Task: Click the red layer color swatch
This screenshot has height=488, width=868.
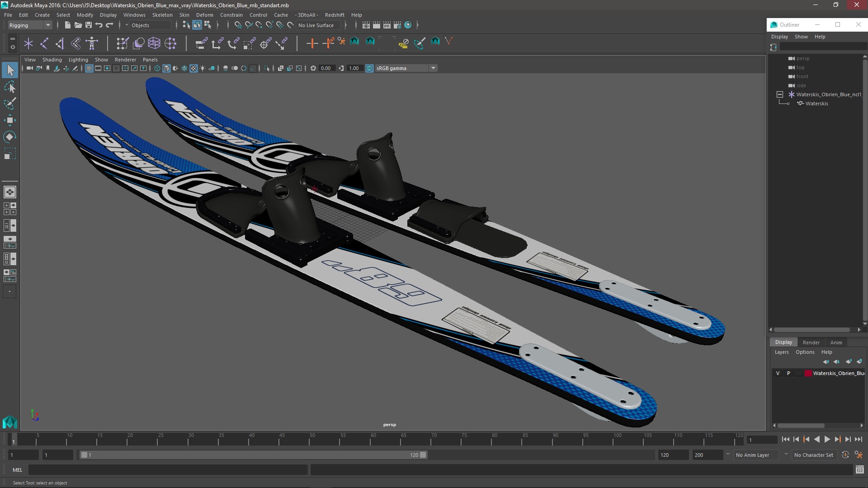Action: tap(808, 373)
